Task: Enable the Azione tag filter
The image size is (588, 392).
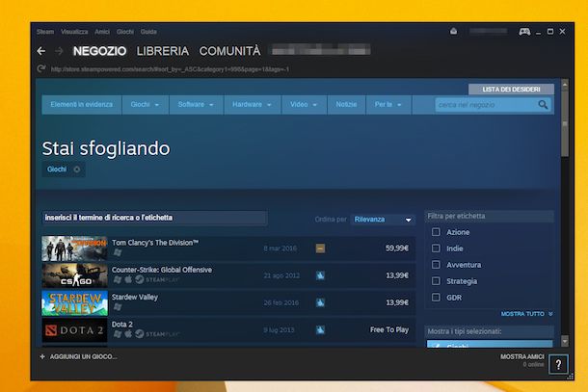Action: tap(436, 232)
